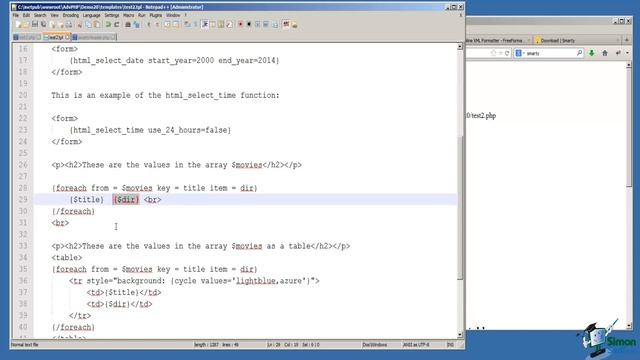Open the browser search engine dropdown
Image resolution: width=640 pixels, height=360 pixels.
(x=520, y=53)
